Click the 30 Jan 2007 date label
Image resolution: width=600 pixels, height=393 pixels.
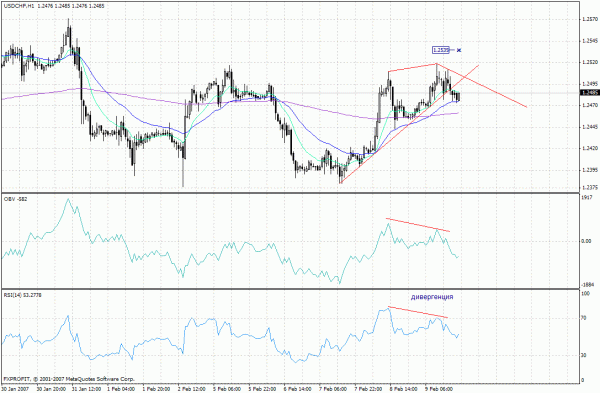[x=14, y=389]
